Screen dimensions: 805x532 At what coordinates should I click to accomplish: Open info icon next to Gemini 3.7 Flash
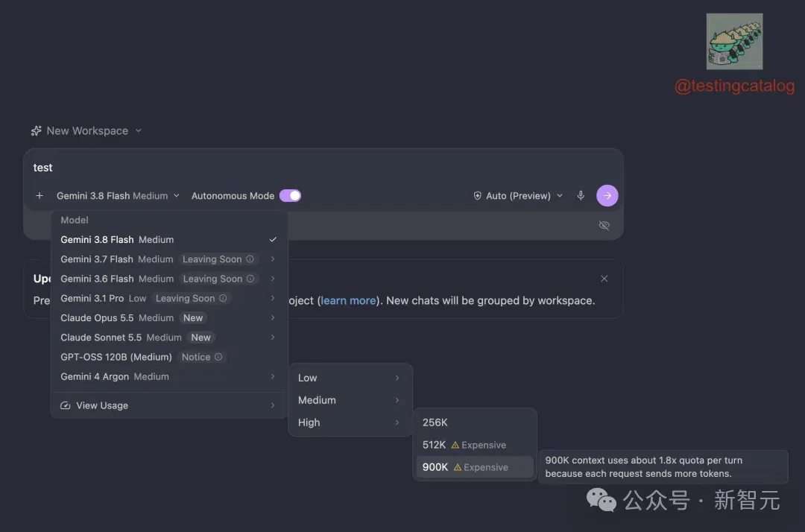[x=250, y=259]
